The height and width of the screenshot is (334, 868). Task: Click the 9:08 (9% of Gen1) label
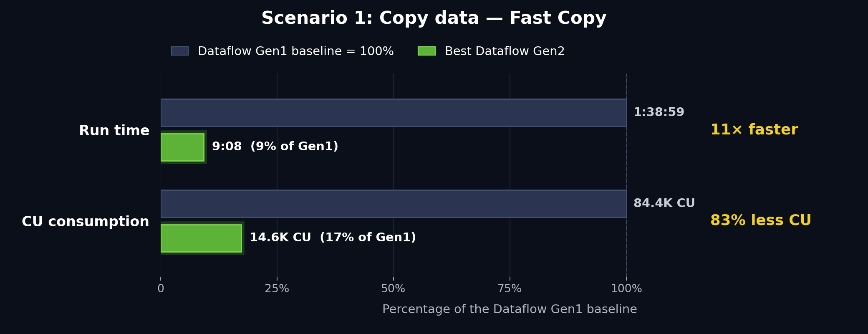pyautogui.click(x=275, y=147)
